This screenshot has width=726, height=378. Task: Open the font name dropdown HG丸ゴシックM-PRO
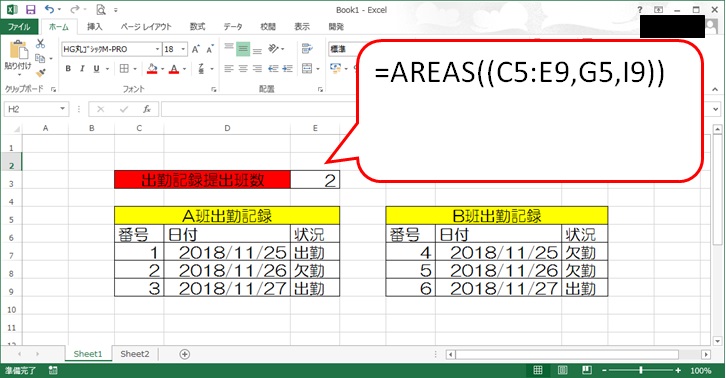pos(157,49)
